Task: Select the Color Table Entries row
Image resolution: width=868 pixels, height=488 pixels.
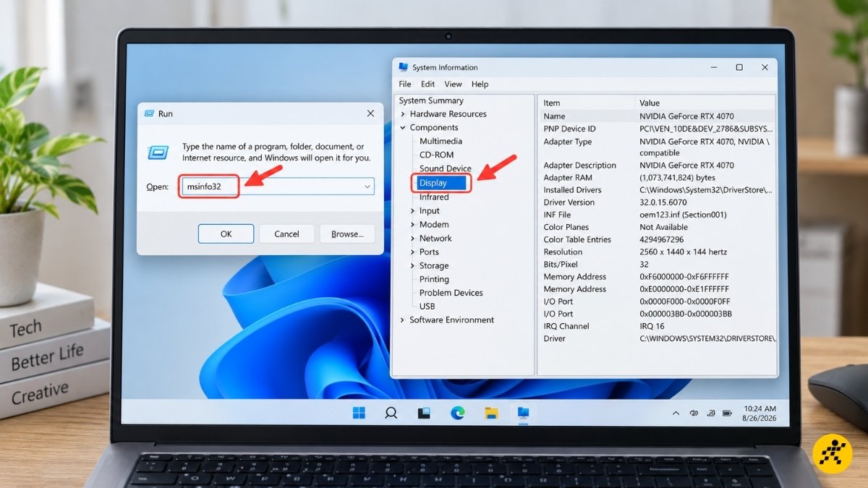Action: tap(657, 239)
